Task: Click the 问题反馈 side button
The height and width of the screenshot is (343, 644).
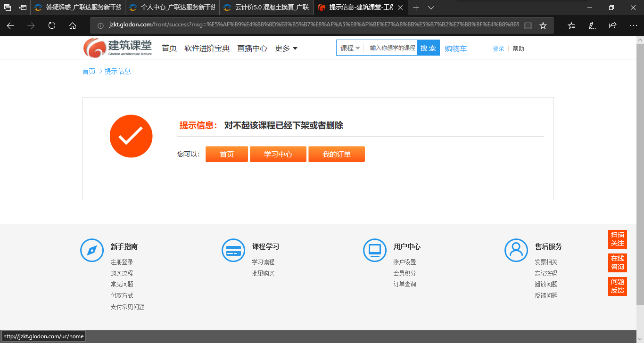Action: [618, 286]
